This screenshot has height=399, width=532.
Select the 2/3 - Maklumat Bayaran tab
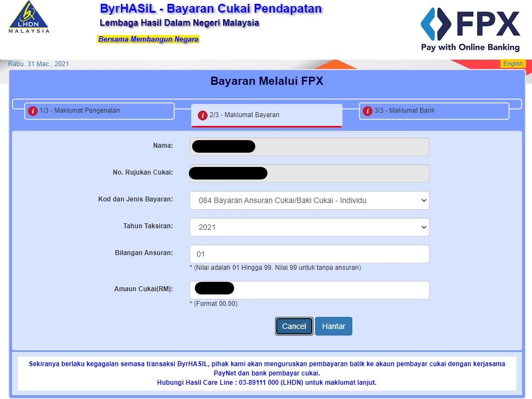[x=267, y=115]
